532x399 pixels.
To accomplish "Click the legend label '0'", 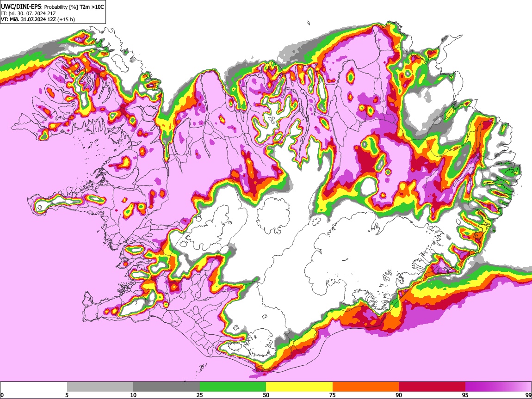I will point(2,395).
